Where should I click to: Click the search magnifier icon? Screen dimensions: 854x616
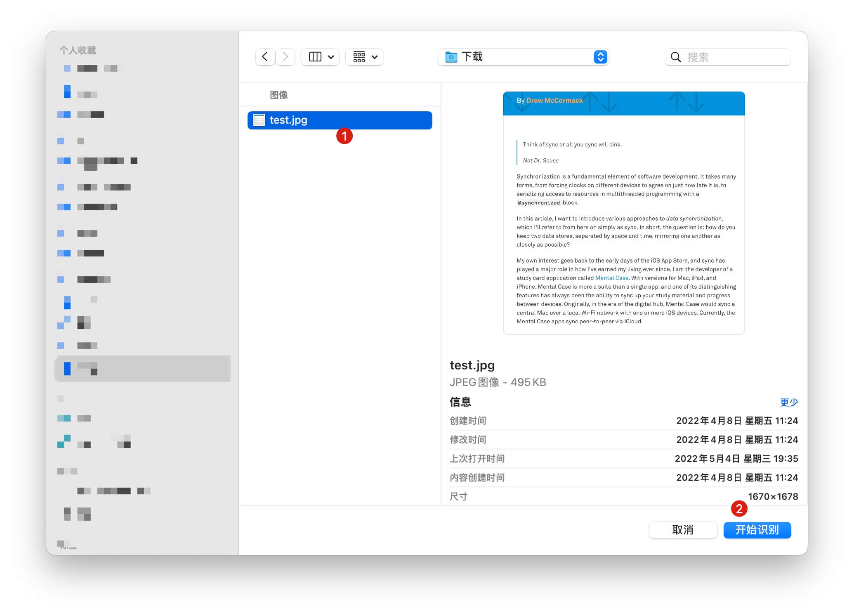point(676,57)
